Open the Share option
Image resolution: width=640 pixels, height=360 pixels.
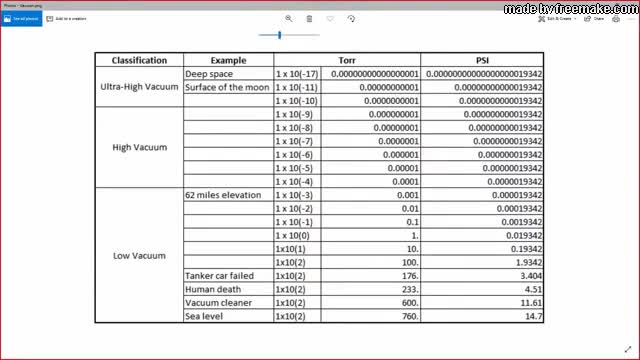(x=594, y=19)
